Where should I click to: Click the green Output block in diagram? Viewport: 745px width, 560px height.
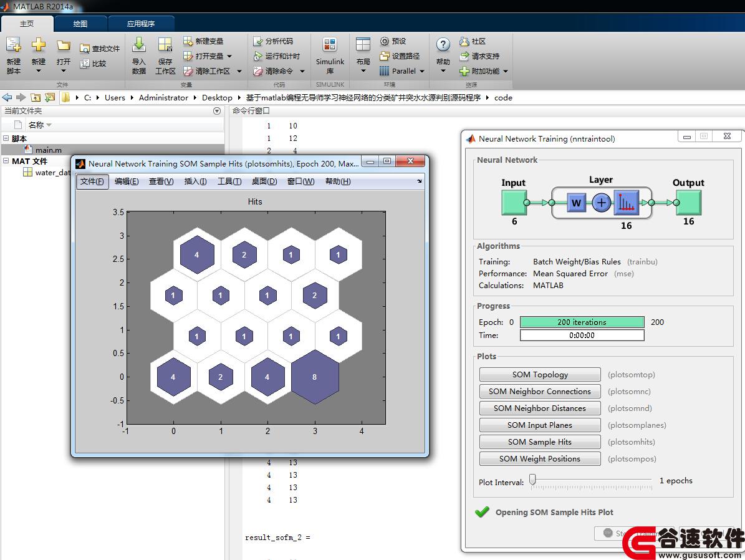[688, 203]
